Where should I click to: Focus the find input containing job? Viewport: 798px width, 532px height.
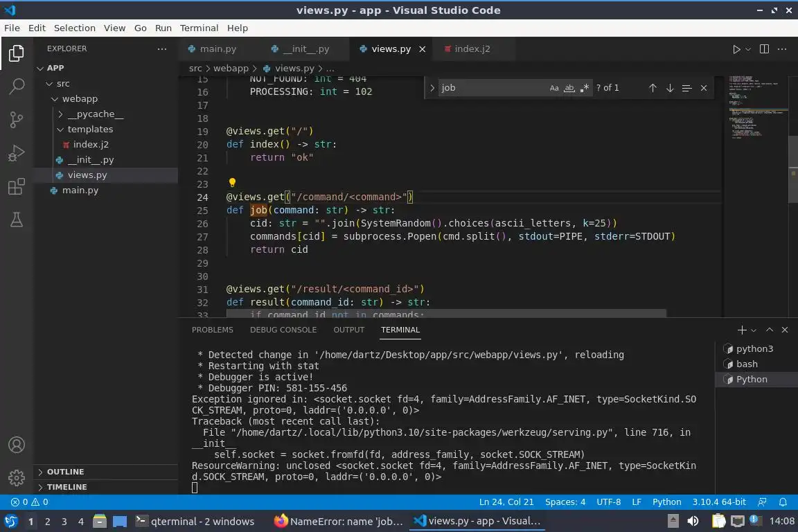(x=492, y=88)
